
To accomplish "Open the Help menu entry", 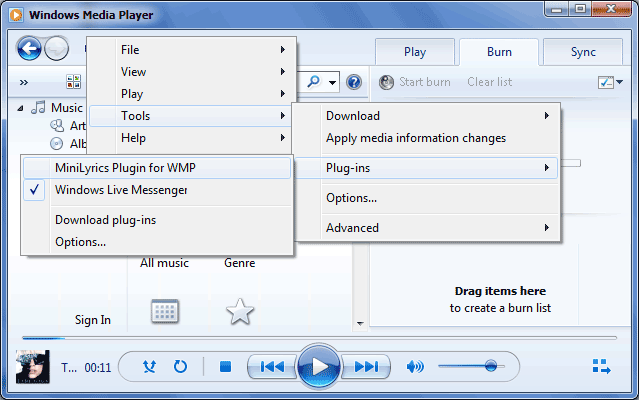I will [192, 138].
